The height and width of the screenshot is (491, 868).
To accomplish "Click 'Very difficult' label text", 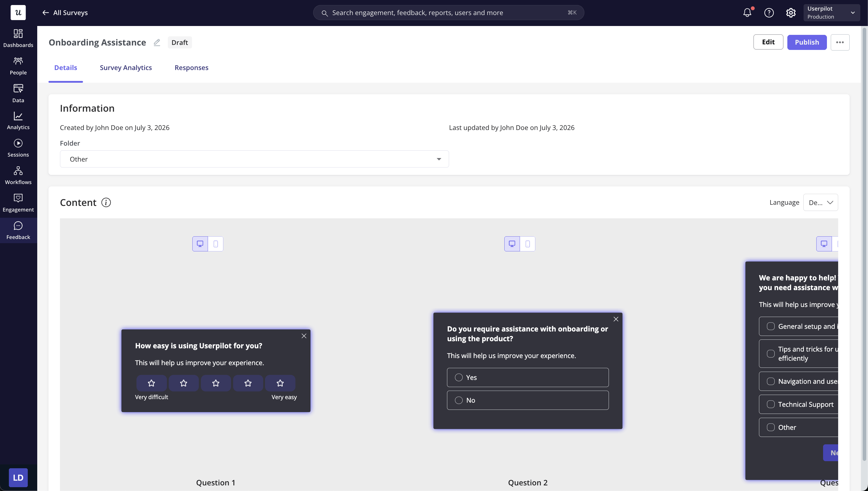I will pos(151,397).
